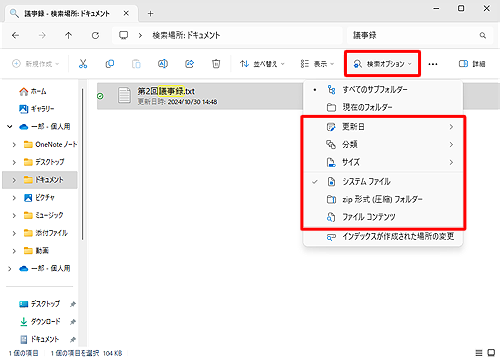
Task: Switch to large thumbnails view icon in status bar
Action: point(491,353)
